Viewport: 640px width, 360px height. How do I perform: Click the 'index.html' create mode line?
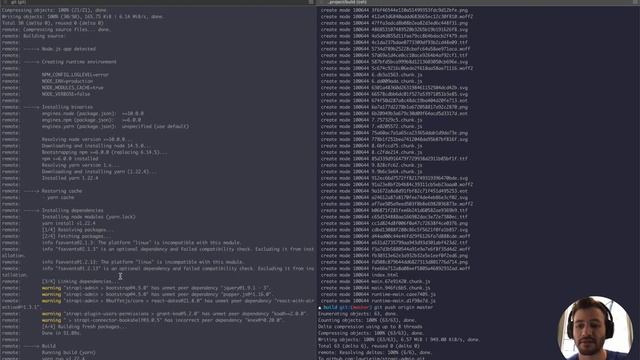pos(360,275)
